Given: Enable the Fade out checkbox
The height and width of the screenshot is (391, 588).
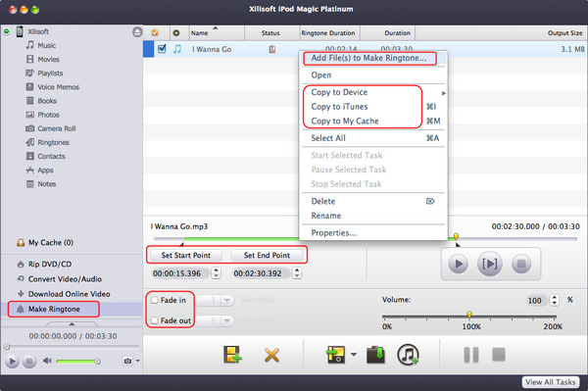Looking at the screenshot, I should coord(155,320).
